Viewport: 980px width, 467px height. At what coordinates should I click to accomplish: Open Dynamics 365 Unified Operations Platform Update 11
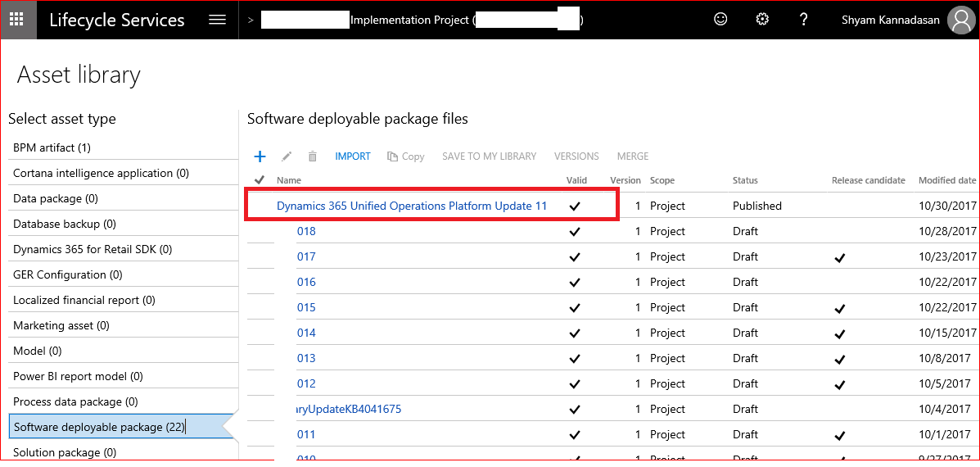(x=412, y=206)
